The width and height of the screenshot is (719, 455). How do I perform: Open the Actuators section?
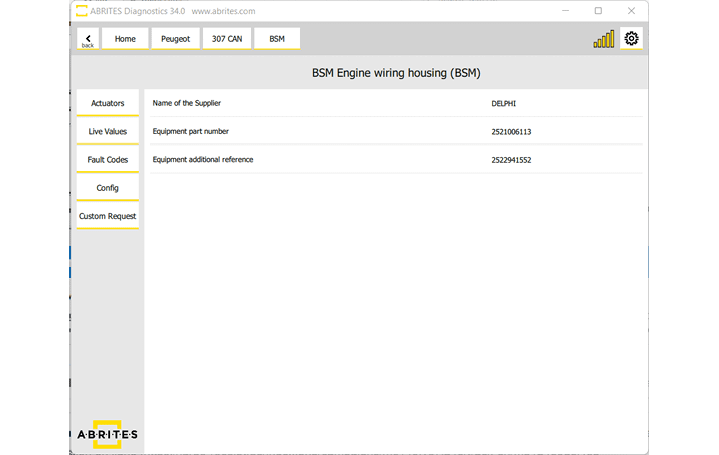(x=108, y=103)
